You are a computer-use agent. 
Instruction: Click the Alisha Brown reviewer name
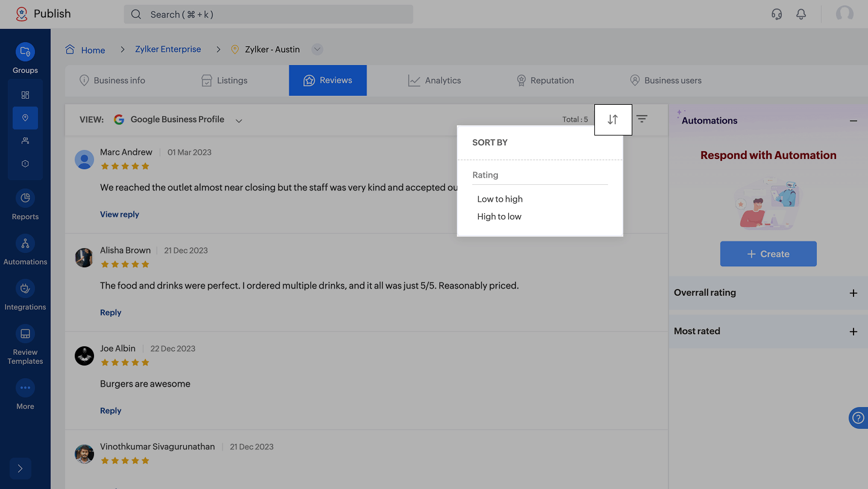click(125, 250)
